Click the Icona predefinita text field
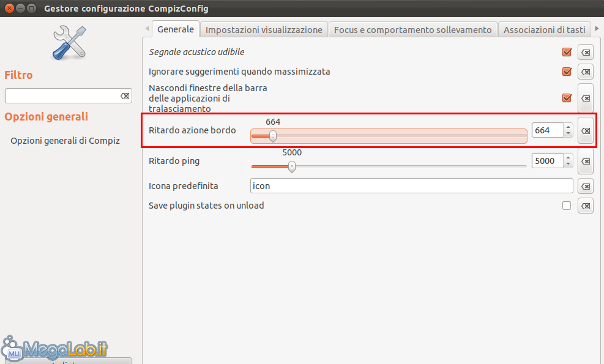 411,186
